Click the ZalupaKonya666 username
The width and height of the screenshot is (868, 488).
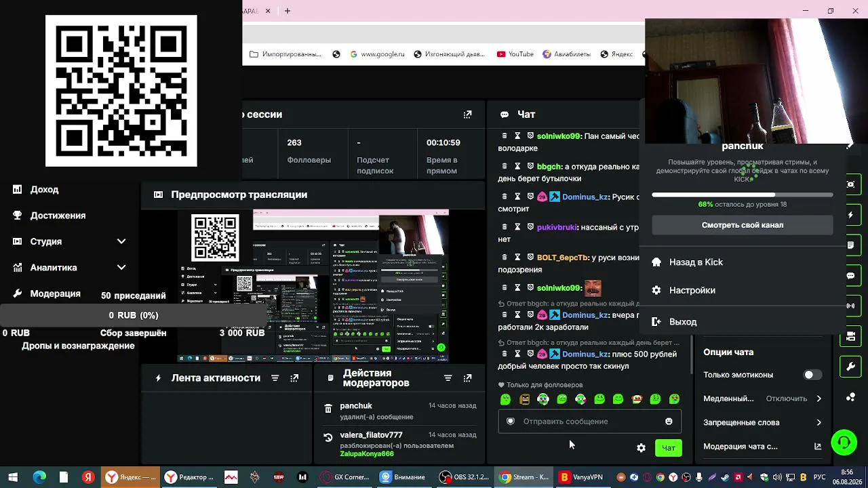point(367,454)
